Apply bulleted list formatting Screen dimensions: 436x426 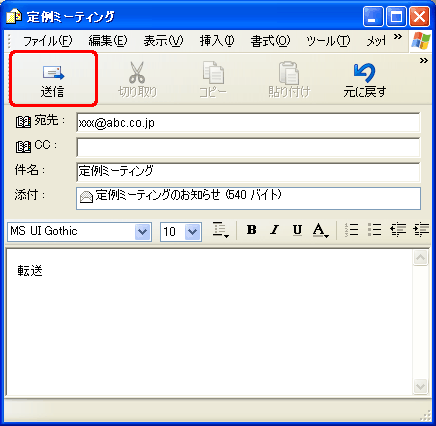click(374, 230)
